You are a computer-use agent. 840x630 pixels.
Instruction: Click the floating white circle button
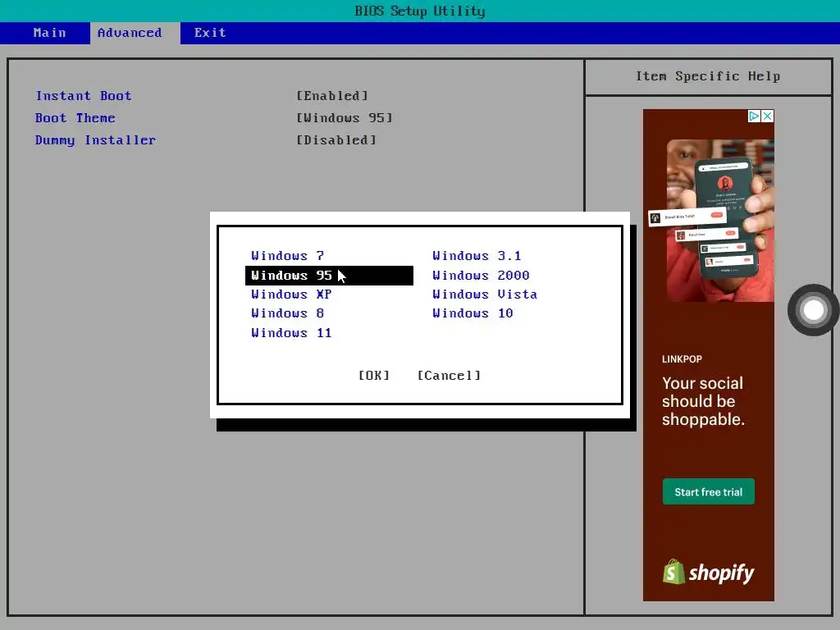point(813,310)
